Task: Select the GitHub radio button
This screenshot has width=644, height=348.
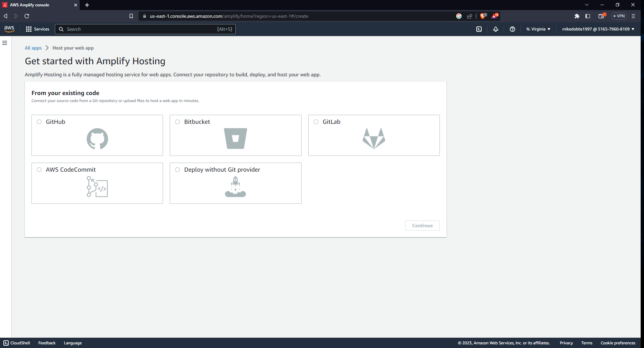Action: pyautogui.click(x=39, y=122)
